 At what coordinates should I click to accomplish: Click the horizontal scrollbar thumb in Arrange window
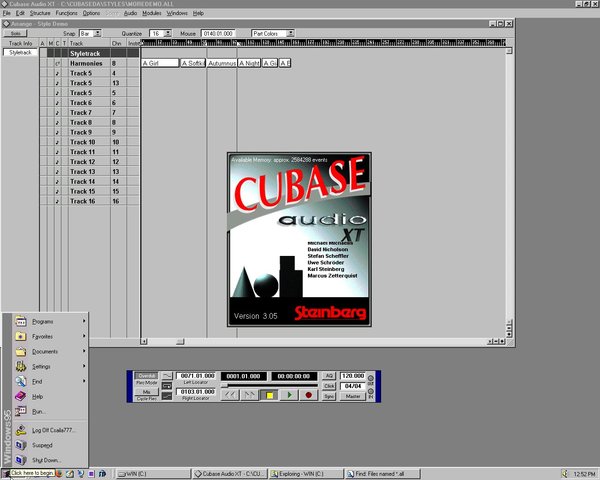(x=180, y=341)
